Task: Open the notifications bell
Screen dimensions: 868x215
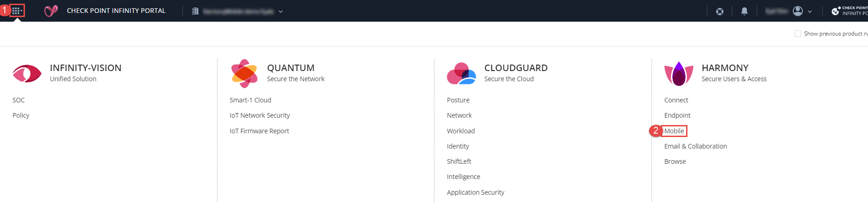Action: pos(744,11)
